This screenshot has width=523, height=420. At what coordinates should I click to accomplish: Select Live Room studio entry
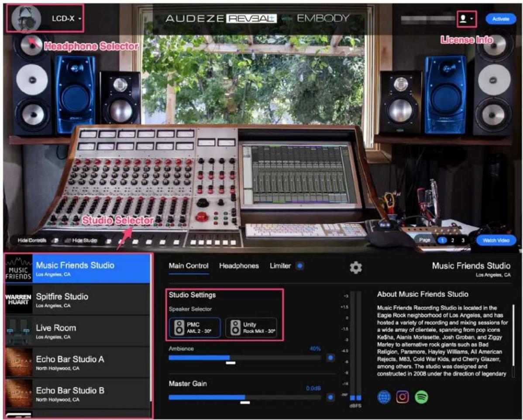click(77, 331)
